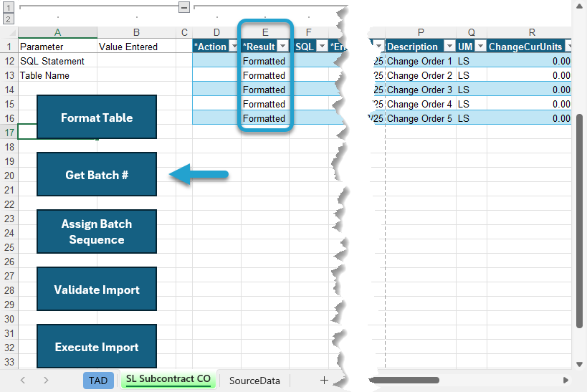Click the 'Change Order 2' cell

point(421,75)
